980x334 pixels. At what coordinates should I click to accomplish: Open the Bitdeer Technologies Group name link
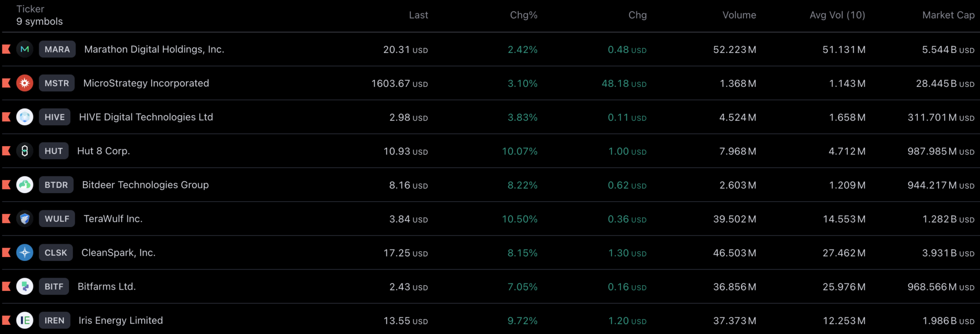coord(145,185)
